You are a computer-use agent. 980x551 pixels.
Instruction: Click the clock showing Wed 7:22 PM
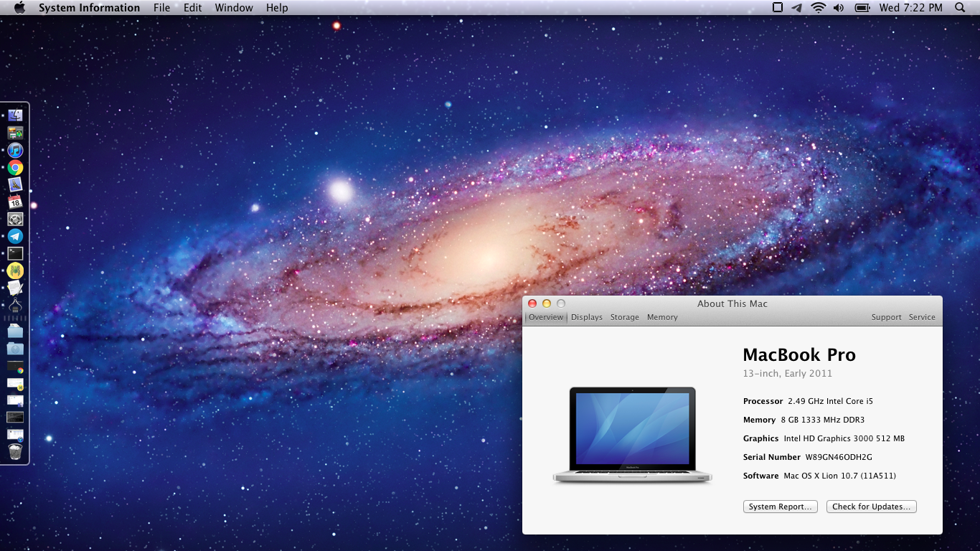pyautogui.click(x=911, y=8)
